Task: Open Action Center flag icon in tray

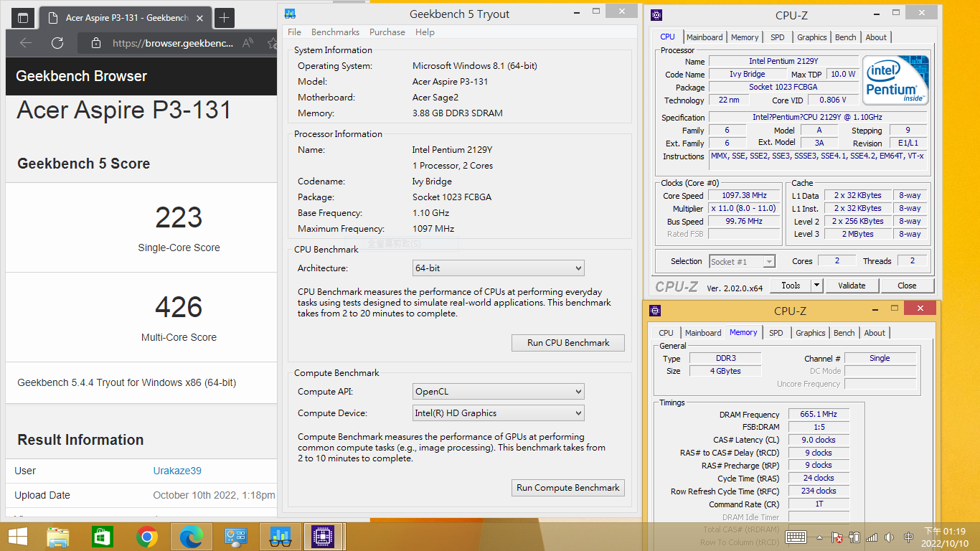Action: click(x=837, y=537)
